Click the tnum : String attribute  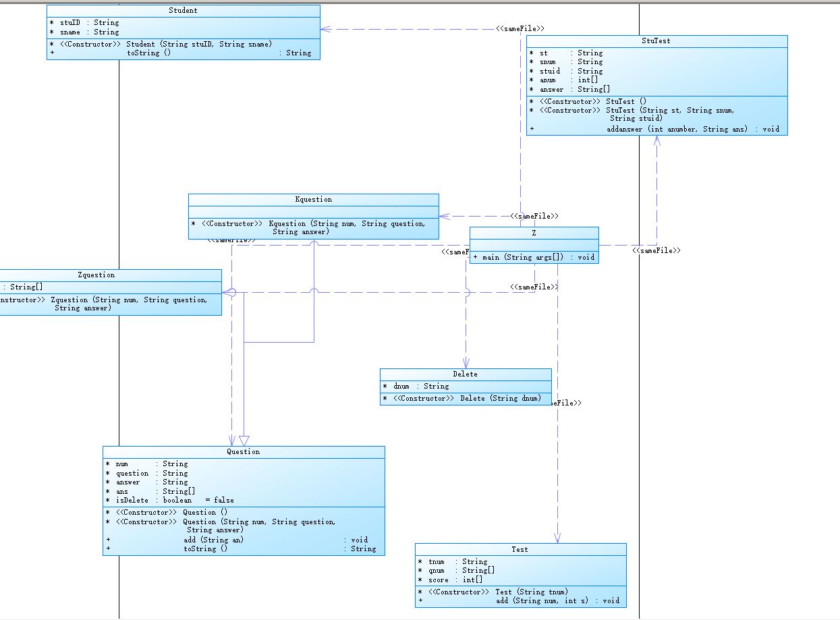[453, 561]
